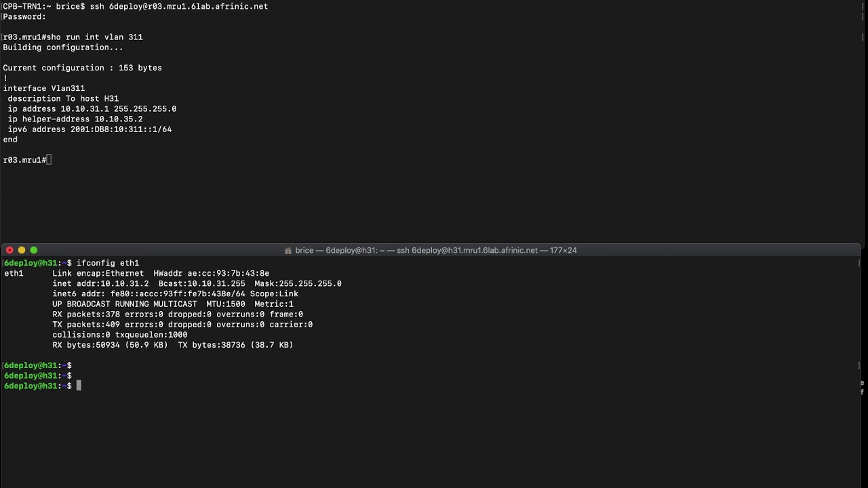The height and width of the screenshot is (488, 868).
Task: Close the h31 terminal window
Action: (9, 250)
